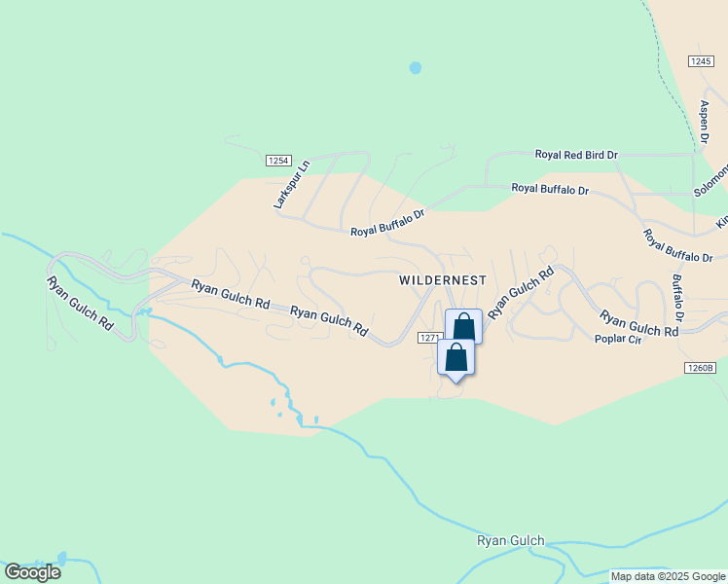Click the upper Royal Buffalo Dr label

click(550, 189)
